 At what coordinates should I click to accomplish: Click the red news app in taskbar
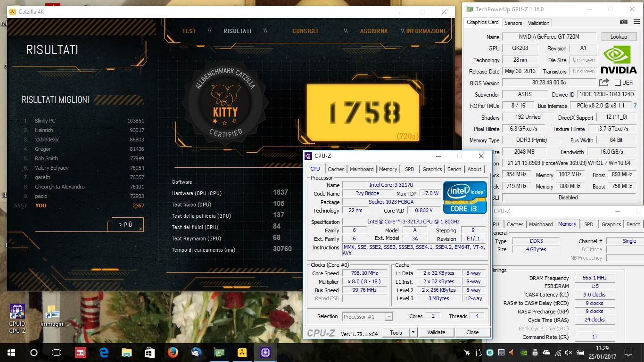pos(81,352)
